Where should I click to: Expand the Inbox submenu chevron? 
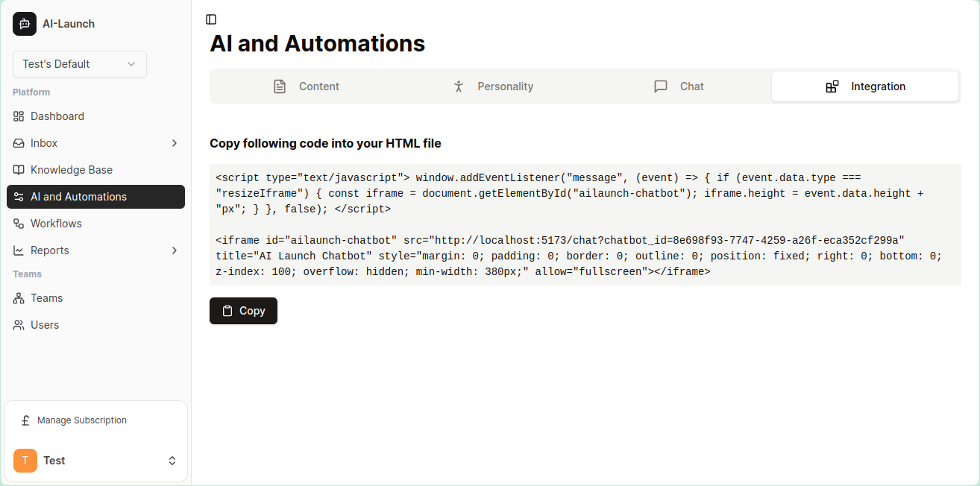pos(175,143)
